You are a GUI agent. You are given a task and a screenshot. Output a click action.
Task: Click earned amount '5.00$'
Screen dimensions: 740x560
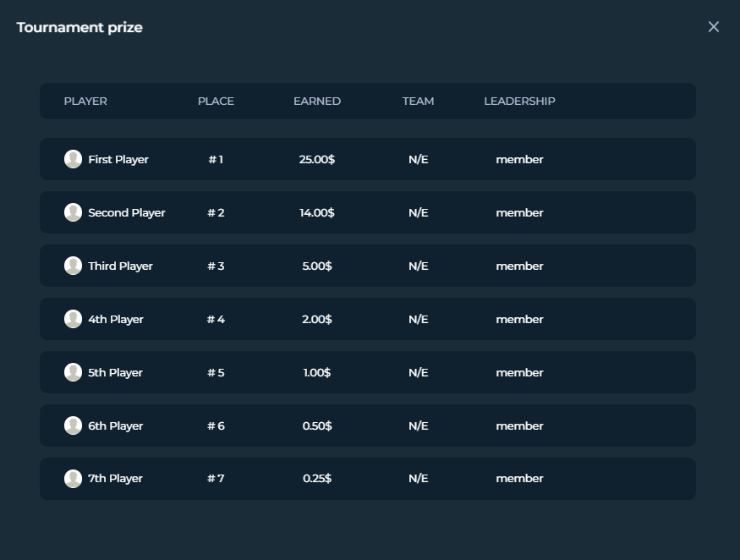(x=316, y=266)
